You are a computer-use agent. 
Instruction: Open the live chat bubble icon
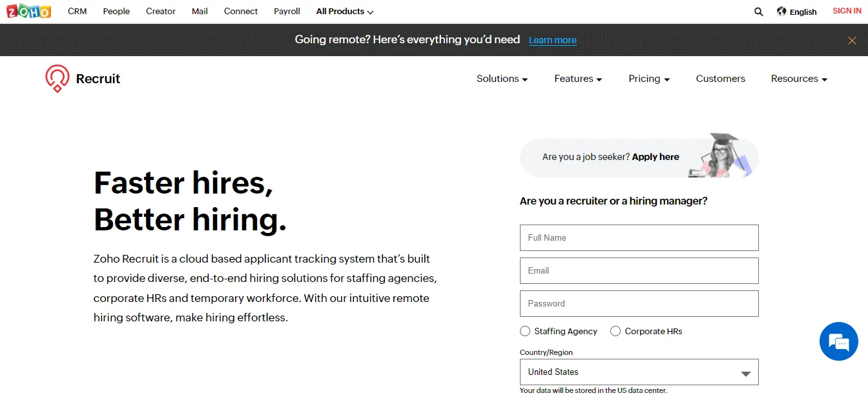[x=838, y=341]
